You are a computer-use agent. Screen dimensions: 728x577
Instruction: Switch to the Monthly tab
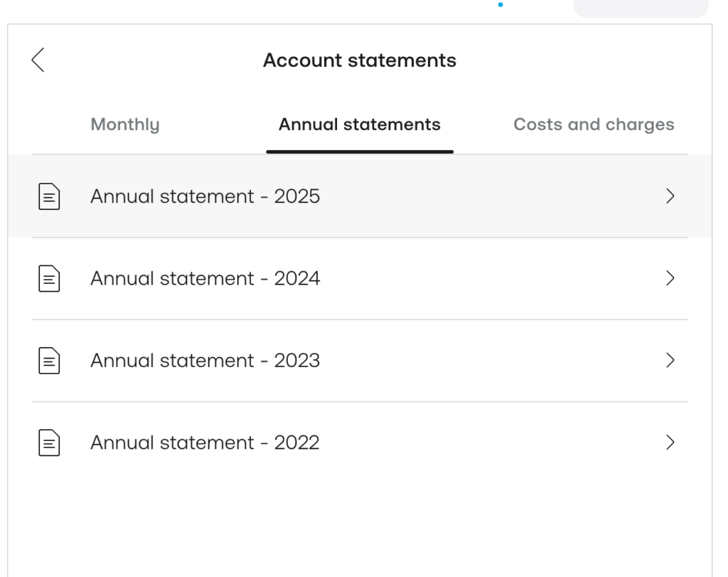click(x=125, y=125)
